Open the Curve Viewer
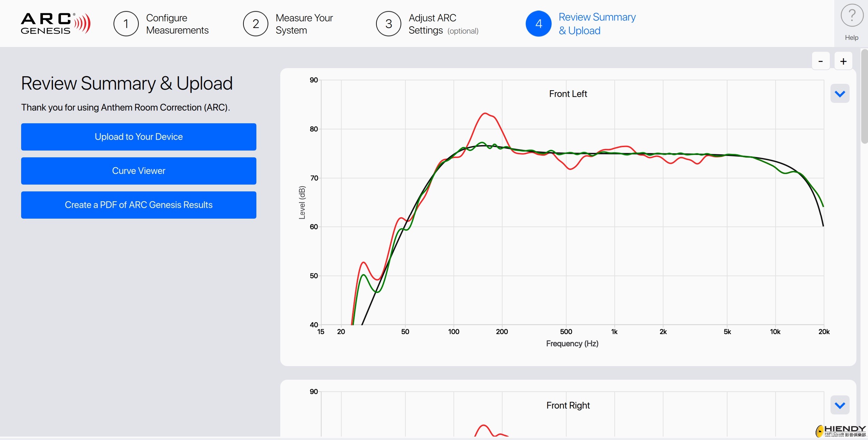Viewport: 868px width, 440px height. (x=139, y=171)
